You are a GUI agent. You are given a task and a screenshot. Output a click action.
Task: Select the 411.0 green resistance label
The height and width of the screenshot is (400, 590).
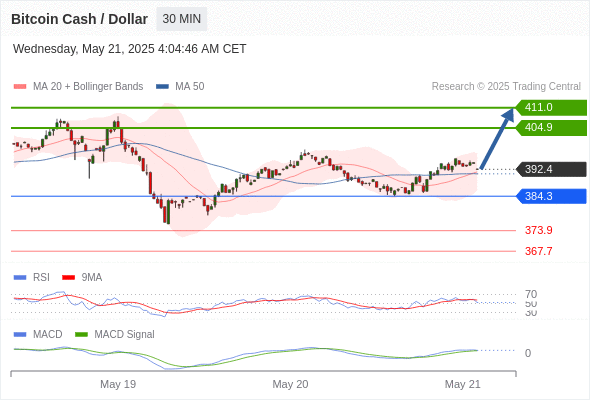click(551, 108)
